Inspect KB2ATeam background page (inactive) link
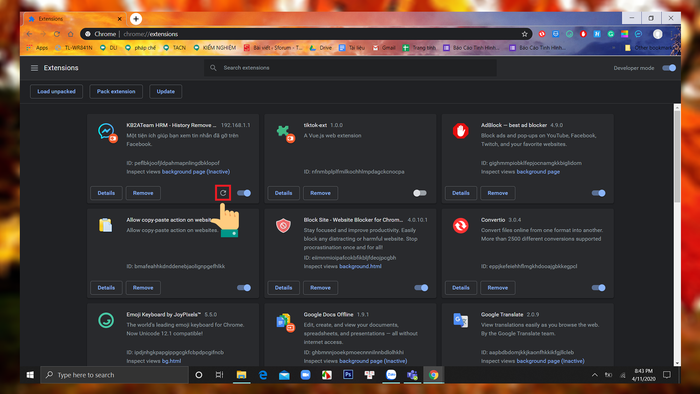The width and height of the screenshot is (700, 394). (x=196, y=171)
